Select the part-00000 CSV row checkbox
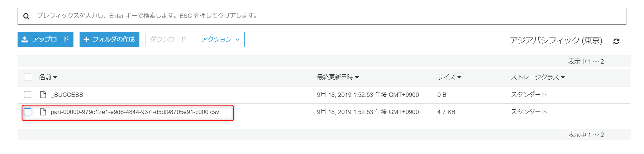 point(28,111)
